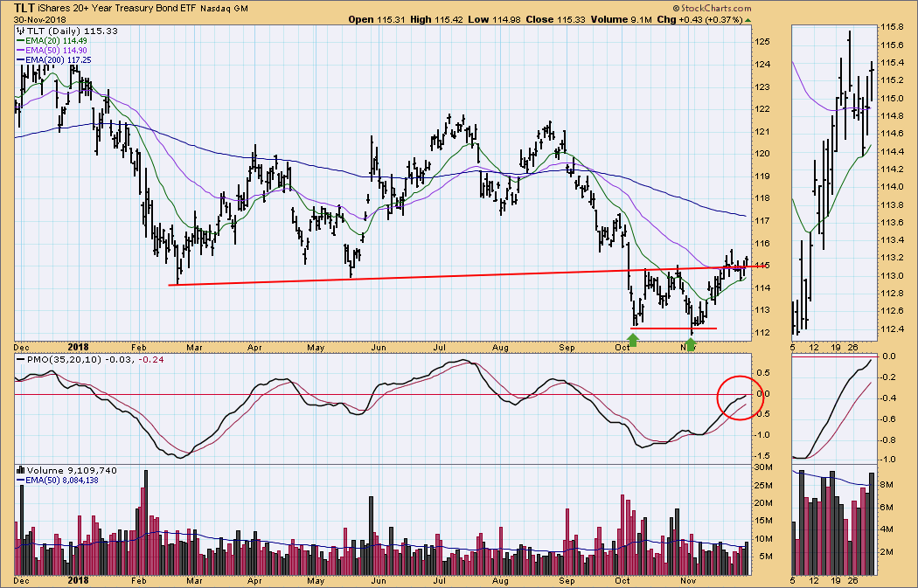Click the '114.0' label on the zoomed price axis
Screen dimensions: 918x588
click(x=891, y=187)
